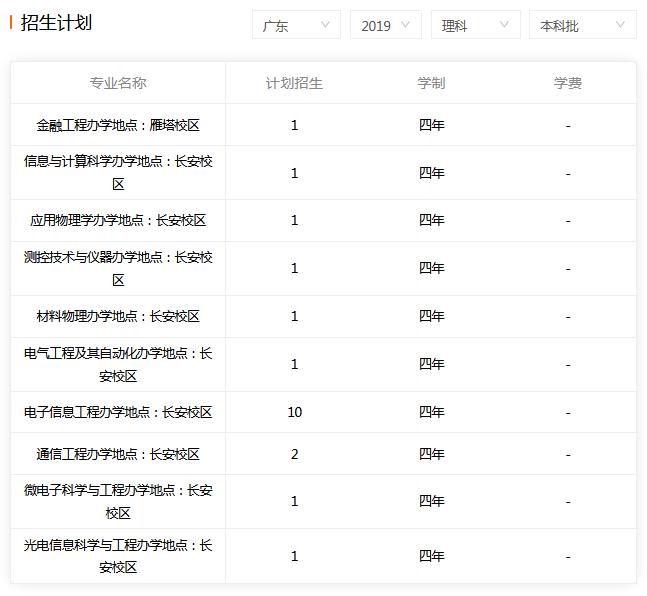Click the 计划招生 column header
Screen dimensions: 647x596
[x=294, y=83]
